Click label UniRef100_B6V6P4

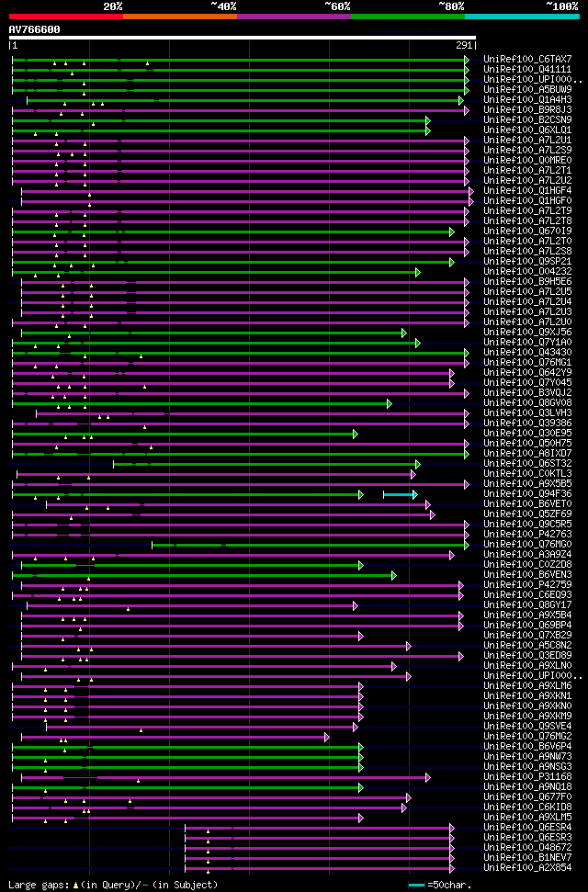527,748
